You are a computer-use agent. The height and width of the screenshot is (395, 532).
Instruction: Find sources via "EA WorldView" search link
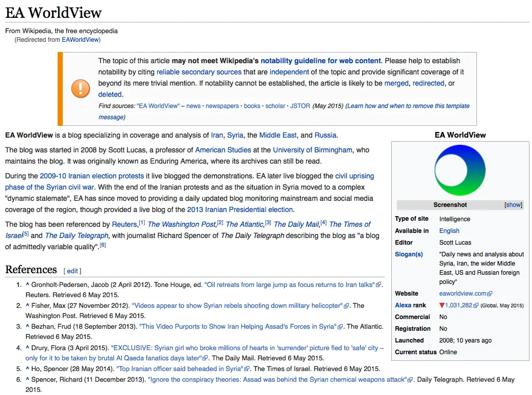pos(158,106)
